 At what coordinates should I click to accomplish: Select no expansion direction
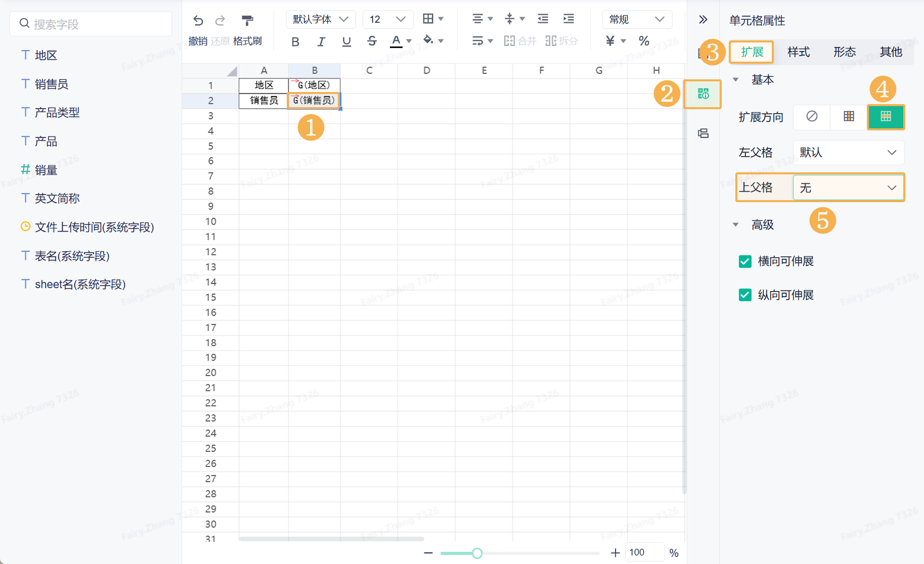click(x=812, y=117)
